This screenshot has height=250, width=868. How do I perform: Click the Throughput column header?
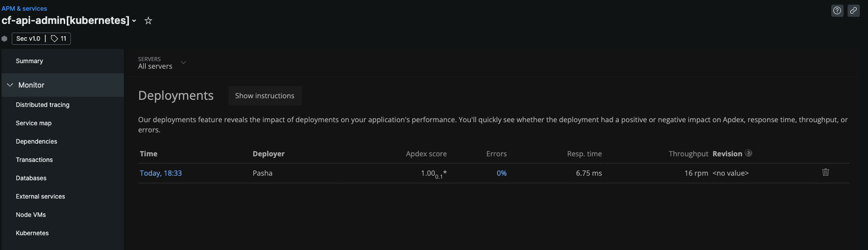689,154
